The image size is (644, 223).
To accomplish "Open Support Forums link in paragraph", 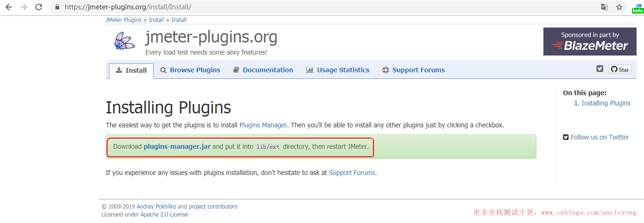I will pos(352,173).
